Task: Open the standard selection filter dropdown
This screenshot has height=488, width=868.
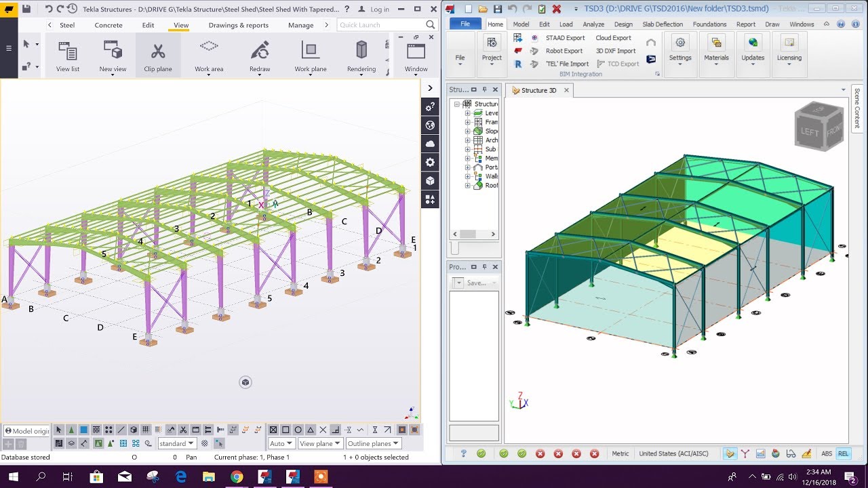Action: coord(177,443)
